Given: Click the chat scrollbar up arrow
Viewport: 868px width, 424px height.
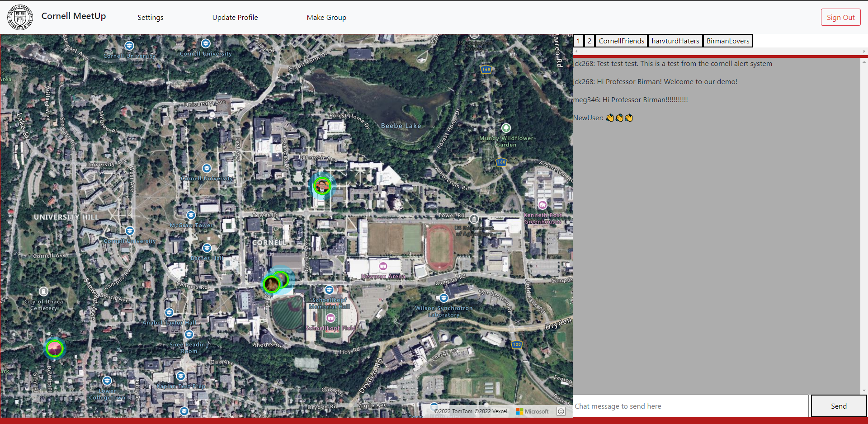Looking at the screenshot, I should pos(864,61).
